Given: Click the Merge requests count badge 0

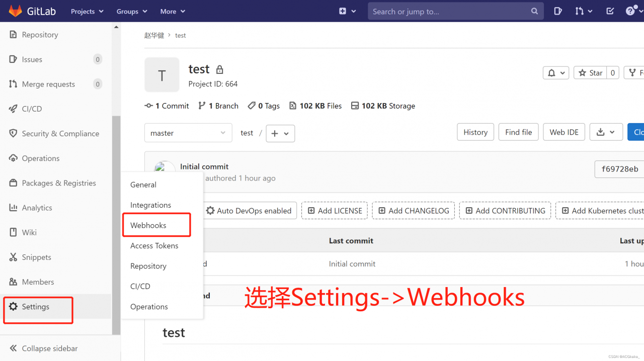Looking at the screenshot, I should click(x=98, y=84).
